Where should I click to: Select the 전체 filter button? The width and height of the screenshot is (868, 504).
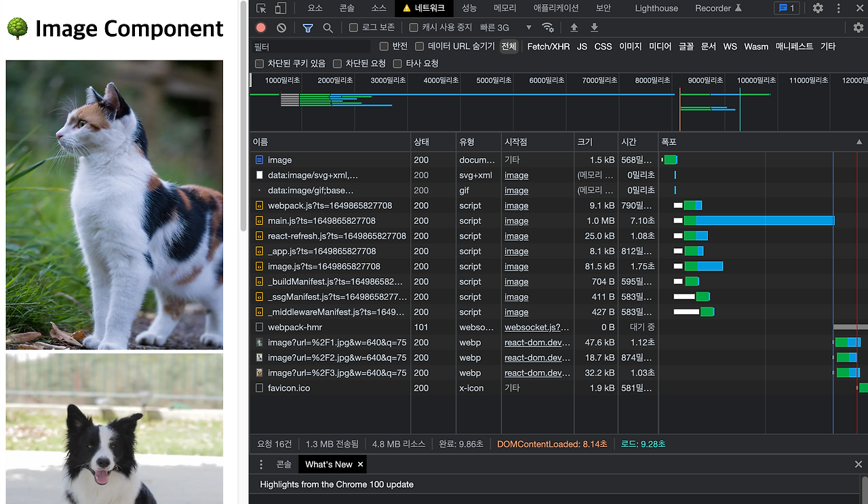click(509, 47)
